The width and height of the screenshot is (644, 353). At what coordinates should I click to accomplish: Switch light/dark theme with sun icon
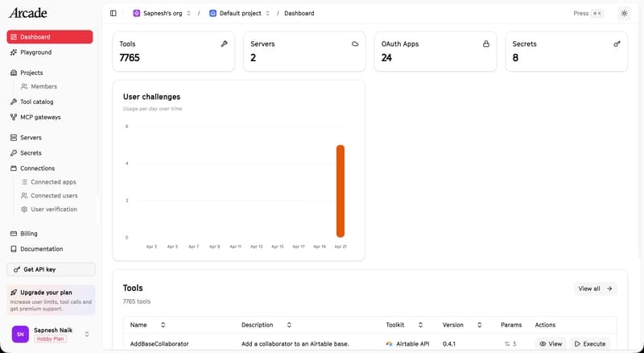tap(624, 14)
